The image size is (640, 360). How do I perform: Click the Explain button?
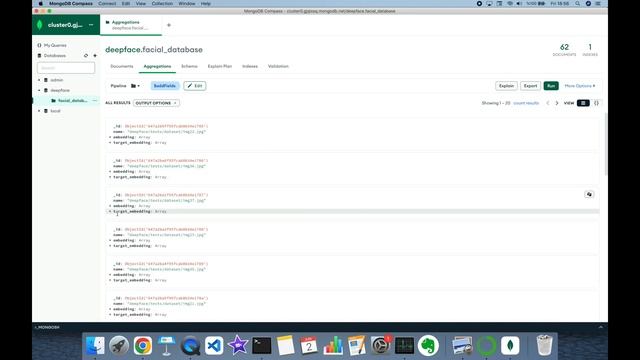506,86
